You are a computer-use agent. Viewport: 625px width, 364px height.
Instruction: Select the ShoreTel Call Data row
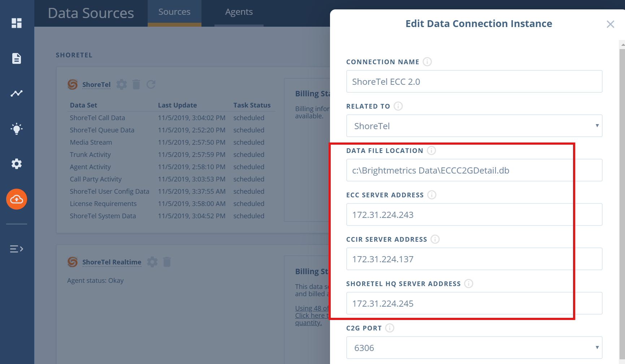[x=172, y=118]
